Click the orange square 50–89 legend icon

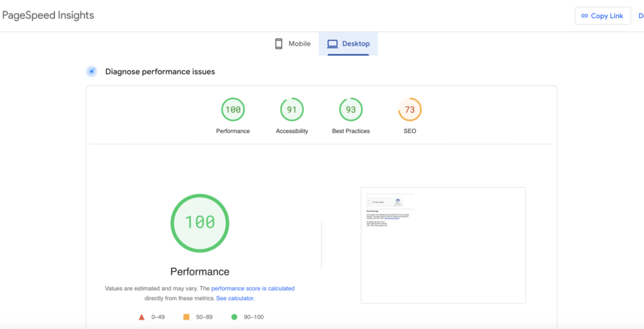click(186, 317)
